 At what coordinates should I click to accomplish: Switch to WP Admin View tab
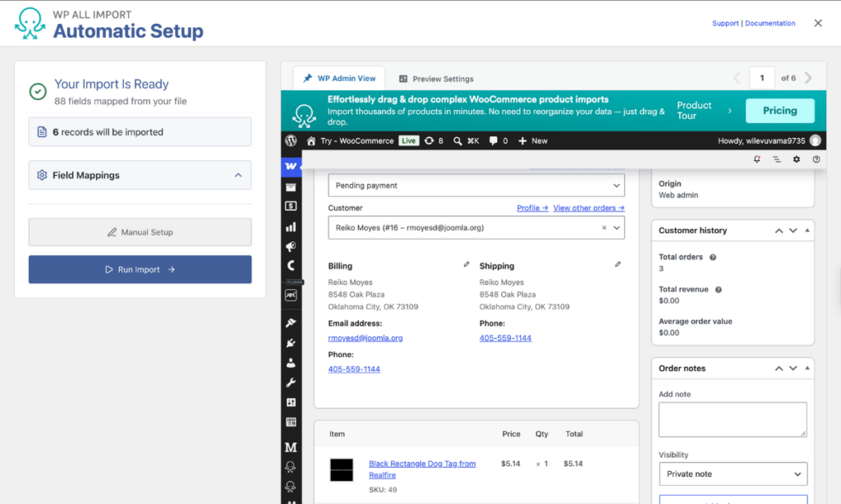(339, 78)
